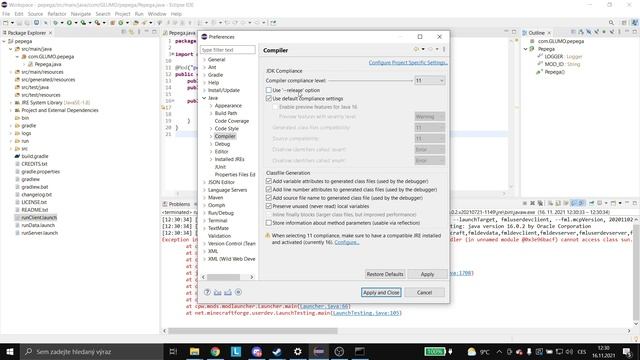640x360 pixels.
Task: Open the Window menu
Action: (157, 14)
